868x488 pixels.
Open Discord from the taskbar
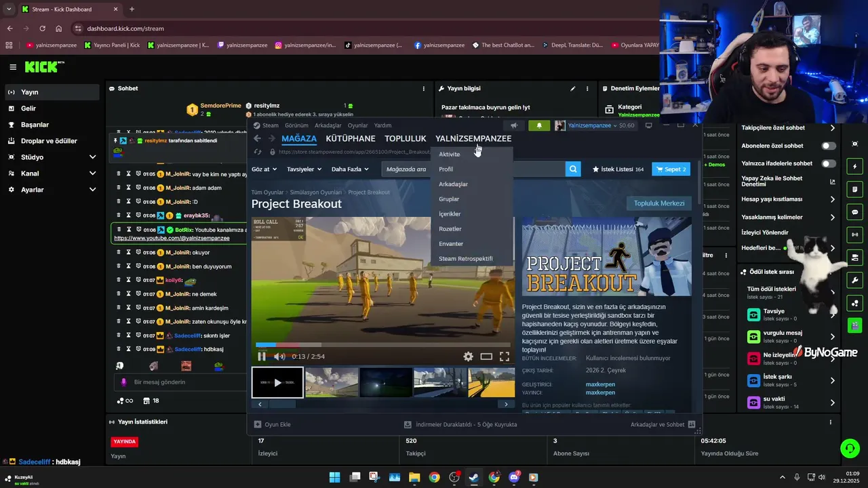(513, 477)
